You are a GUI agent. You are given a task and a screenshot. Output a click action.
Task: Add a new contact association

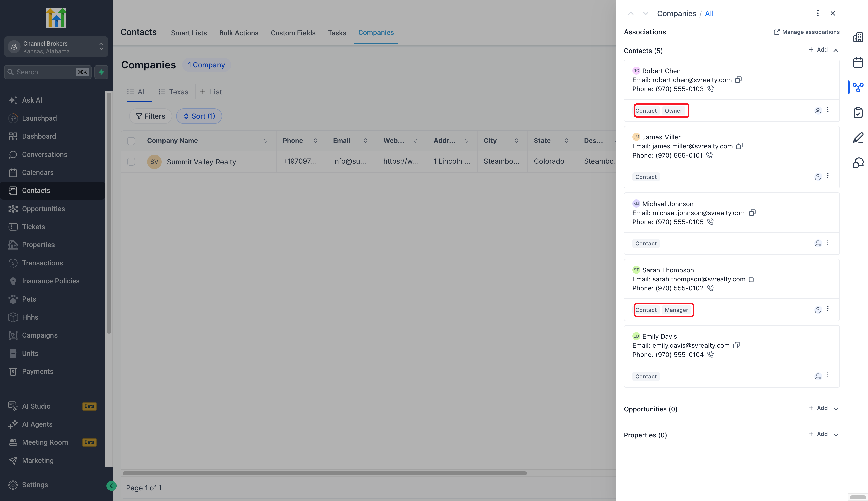pos(818,49)
